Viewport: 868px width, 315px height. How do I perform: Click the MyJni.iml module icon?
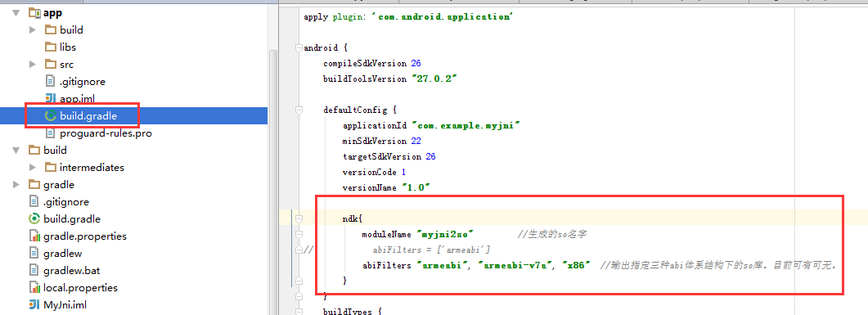click(x=34, y=305)
